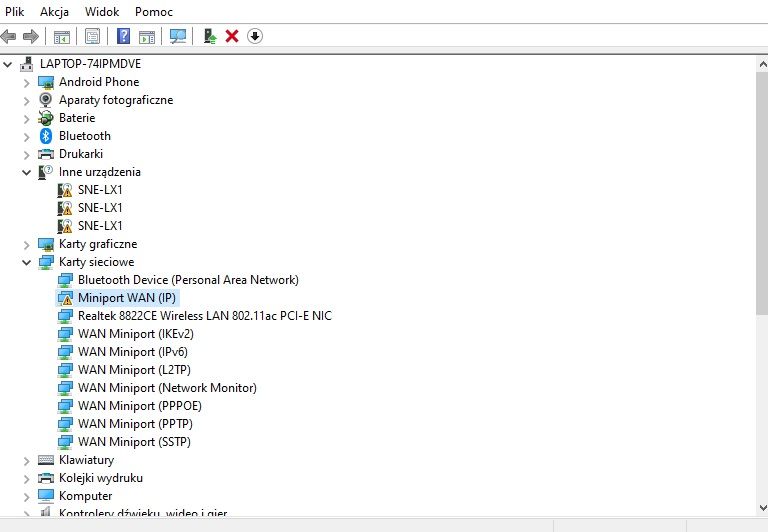Click the Update driver toolbar icon

click(x=210, y=36)
